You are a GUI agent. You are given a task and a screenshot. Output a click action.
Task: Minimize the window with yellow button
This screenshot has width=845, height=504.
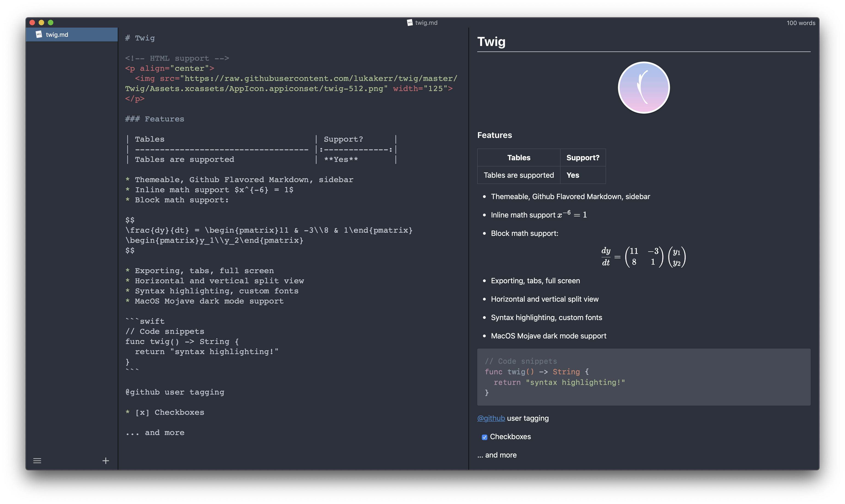(x=41, y=22)
